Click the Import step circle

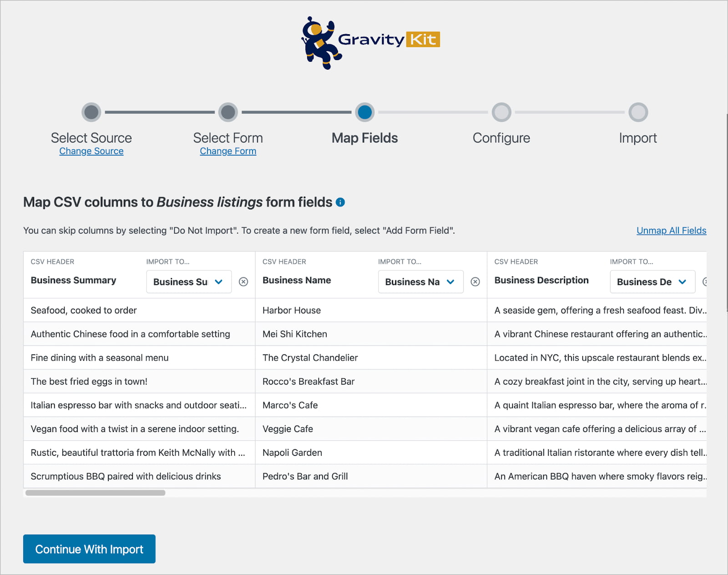(638, 112)
